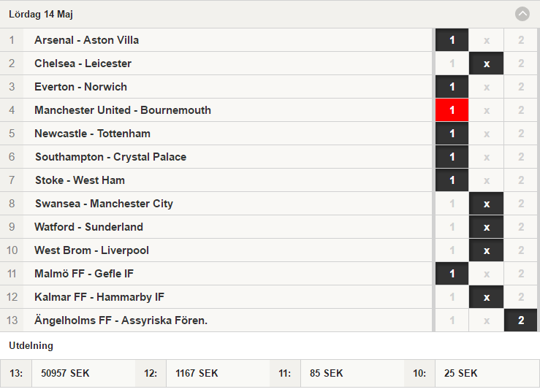Toggle red 1 for Manchester United - Bournemouth

[x=452, y=110]
